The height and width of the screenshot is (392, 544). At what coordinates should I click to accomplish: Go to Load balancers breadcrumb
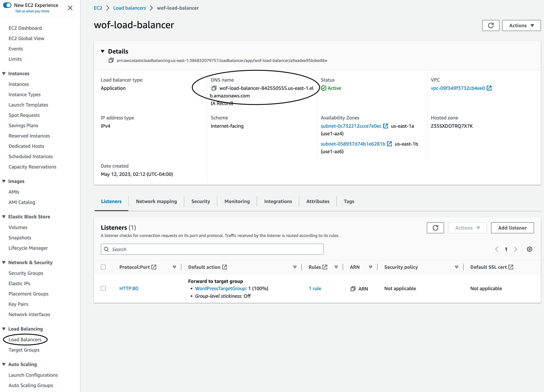130,8
